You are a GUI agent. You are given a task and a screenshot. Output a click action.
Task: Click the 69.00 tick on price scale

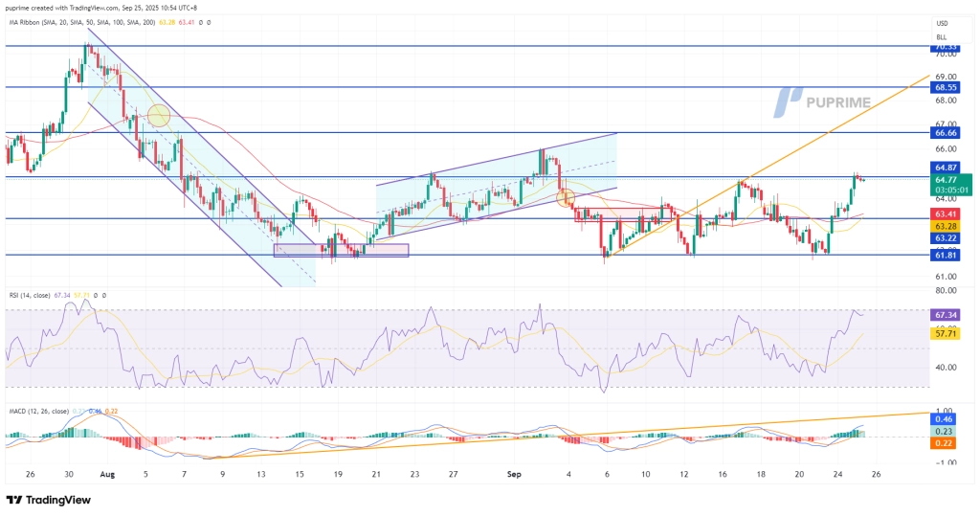pyautogui.click(x=946, y=77)
